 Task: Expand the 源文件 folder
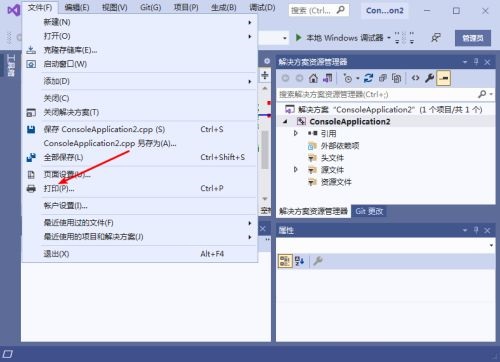[x=296, y=170]
